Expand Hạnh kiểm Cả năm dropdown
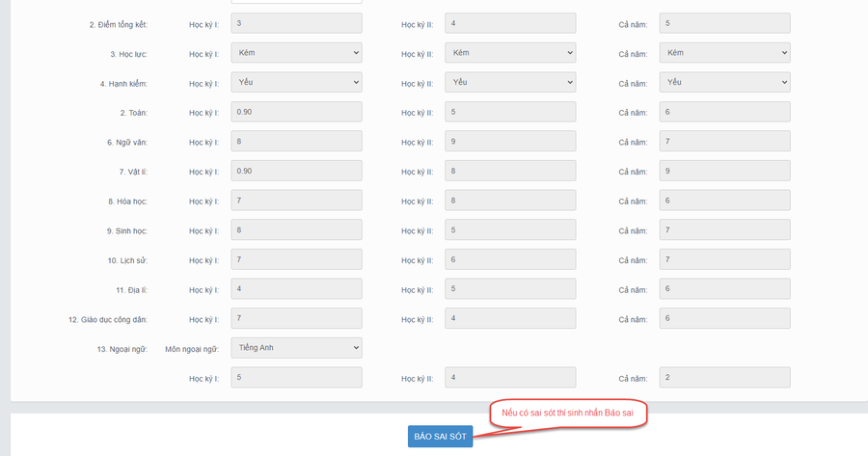Screen dimensions: 868x456 (x=724, y=83)
